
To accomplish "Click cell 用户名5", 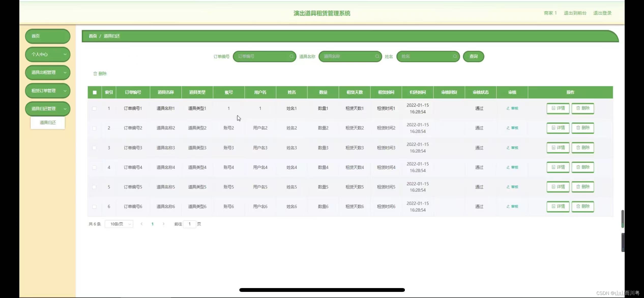I will [x=260, y=187].
